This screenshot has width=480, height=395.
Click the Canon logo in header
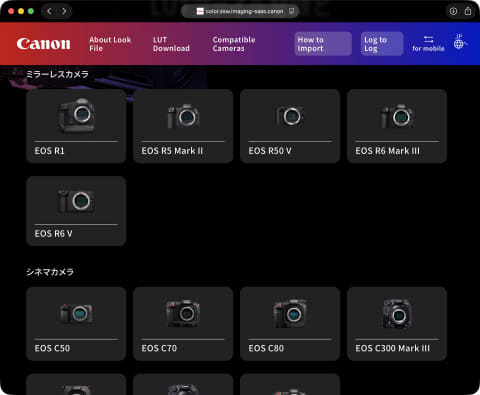pyautogui.click(x=43, y=44)
